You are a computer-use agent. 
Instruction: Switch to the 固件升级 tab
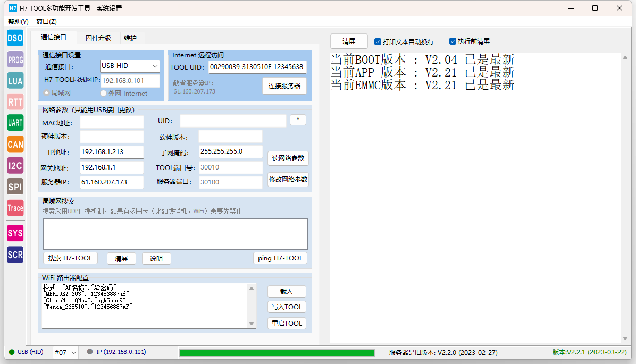tap(98, 38)
